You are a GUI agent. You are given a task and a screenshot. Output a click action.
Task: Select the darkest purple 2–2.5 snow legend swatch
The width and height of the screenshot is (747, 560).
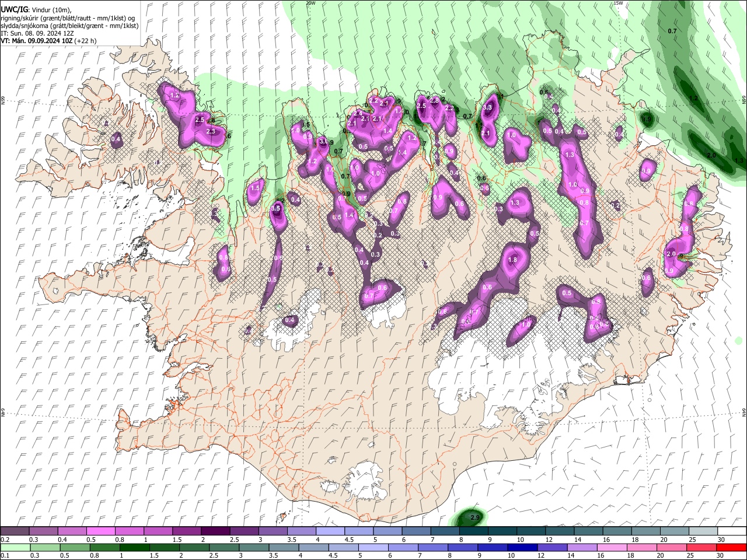coord(216,531)
